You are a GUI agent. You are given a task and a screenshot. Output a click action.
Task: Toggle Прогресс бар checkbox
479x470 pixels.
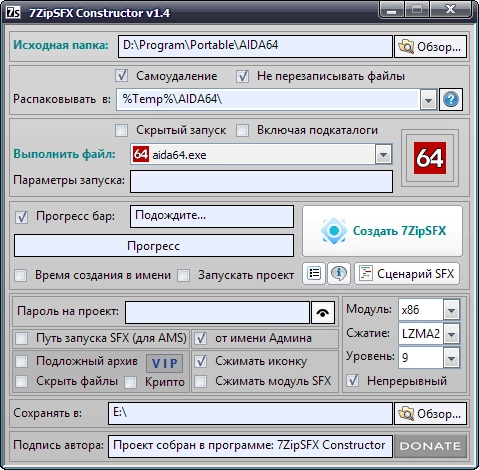(x=22, y=217)
